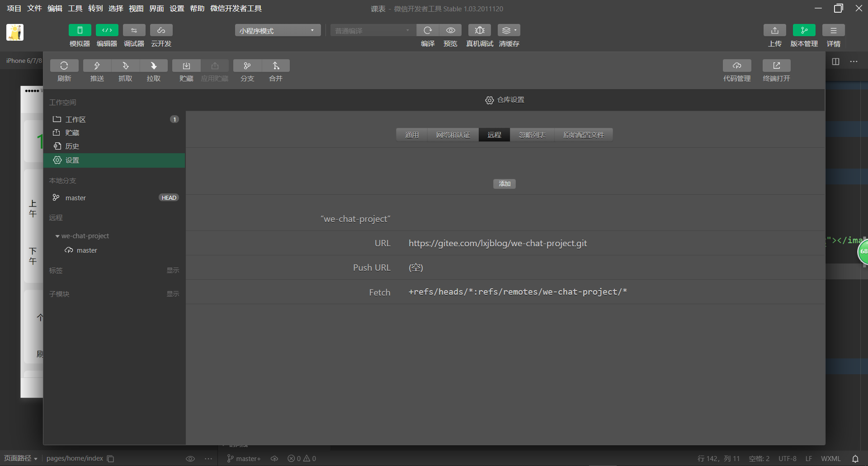Select the local master branch
The image size is (868, 466).
coord(114,198)
